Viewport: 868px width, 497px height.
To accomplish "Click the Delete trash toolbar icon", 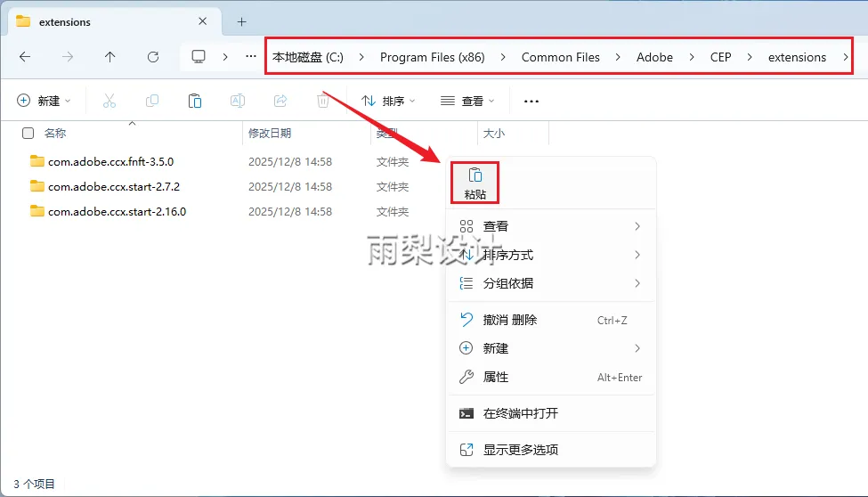I will tap(323, 101).
